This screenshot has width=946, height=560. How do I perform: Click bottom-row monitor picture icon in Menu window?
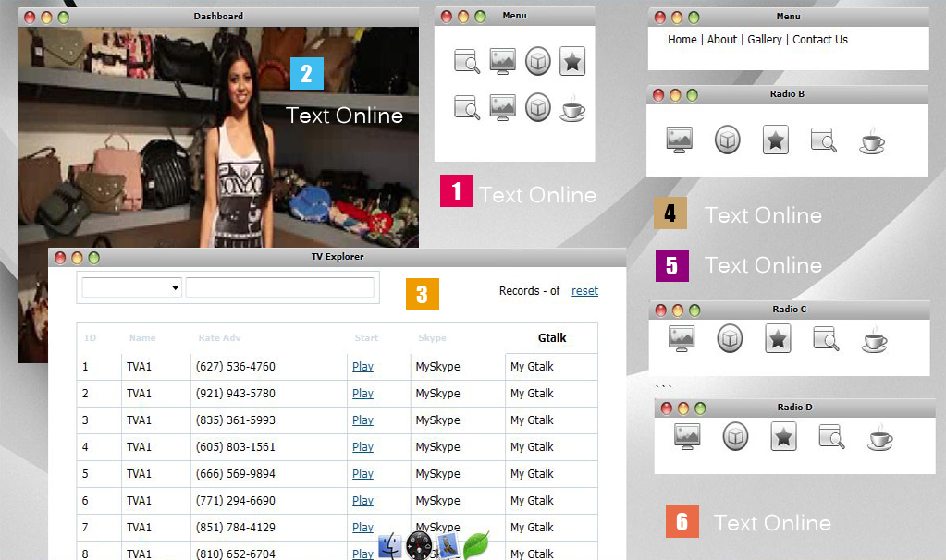click(502, 107)
